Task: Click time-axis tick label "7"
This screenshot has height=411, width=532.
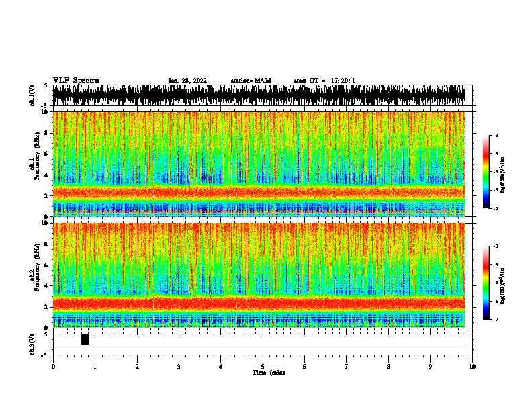Action: (x=347, y=367)
